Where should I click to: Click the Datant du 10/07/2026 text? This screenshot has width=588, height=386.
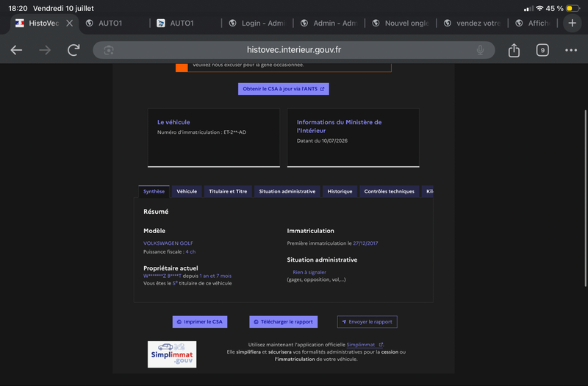click(322, 140)
